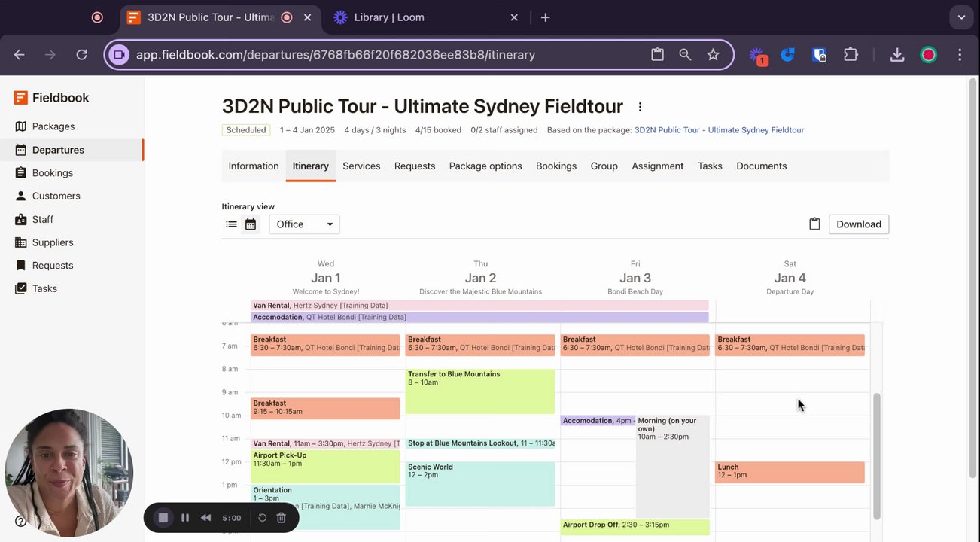Click the Download button

(x=859, y=224)
